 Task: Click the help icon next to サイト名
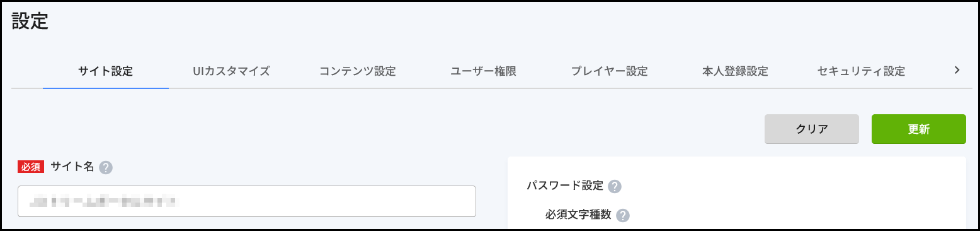click(106, 167)
